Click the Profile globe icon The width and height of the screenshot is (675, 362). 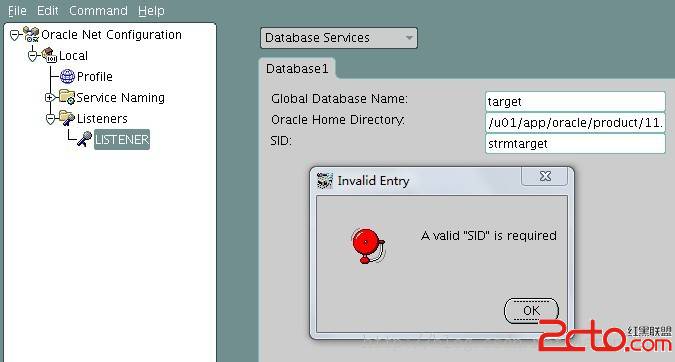[x=67, y=77]
